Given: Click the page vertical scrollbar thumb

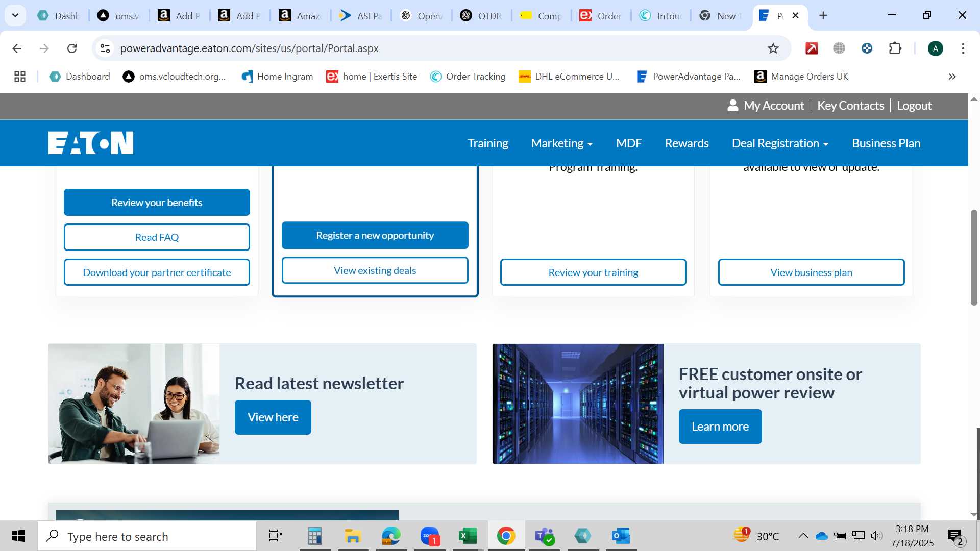Looking at the screenshot, I should 974,258.
